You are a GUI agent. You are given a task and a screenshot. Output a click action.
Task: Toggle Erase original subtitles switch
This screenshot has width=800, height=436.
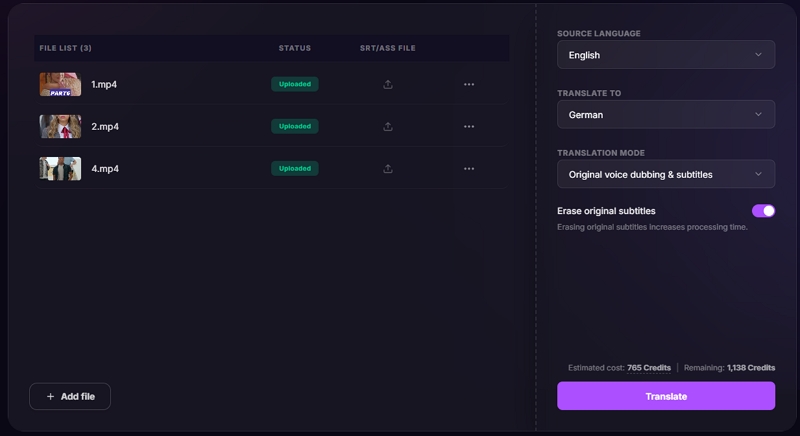(763, 211)
